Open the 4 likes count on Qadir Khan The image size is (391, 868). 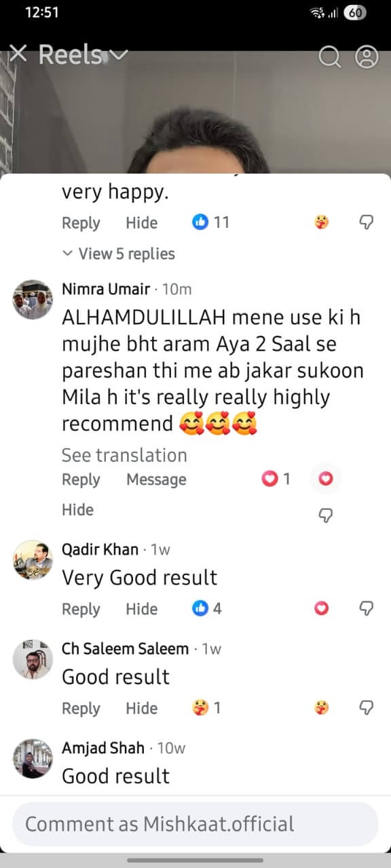click(208, 608)
